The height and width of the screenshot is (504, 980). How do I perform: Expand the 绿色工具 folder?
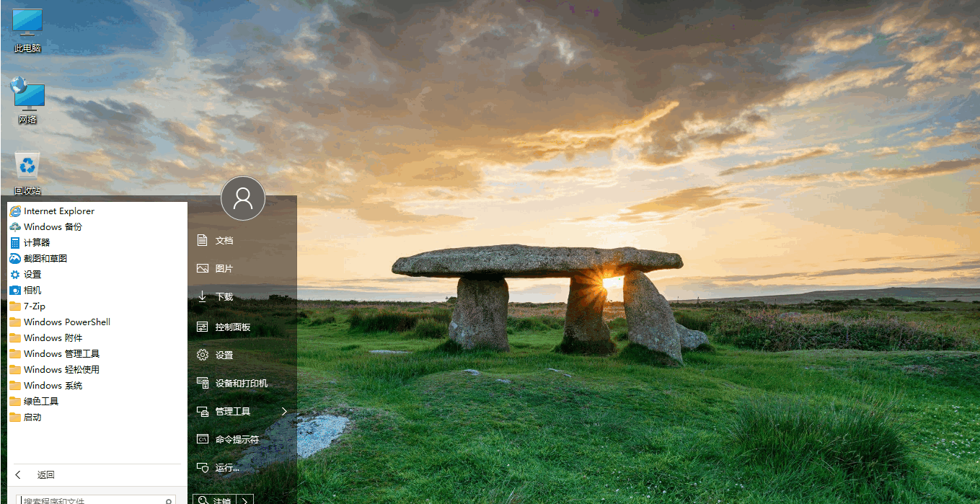tap(97, 402)
